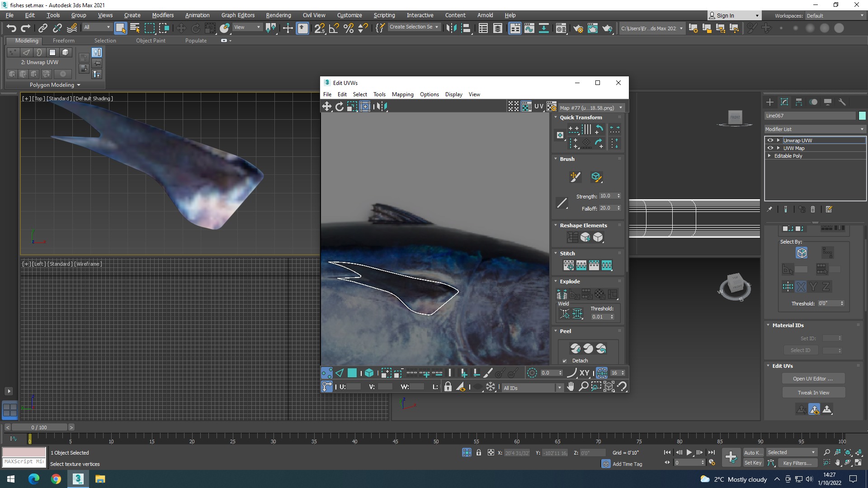Click the Strength value field in Brush
Image resolution: width=868 pixels, height=488 pixels.
608,196
